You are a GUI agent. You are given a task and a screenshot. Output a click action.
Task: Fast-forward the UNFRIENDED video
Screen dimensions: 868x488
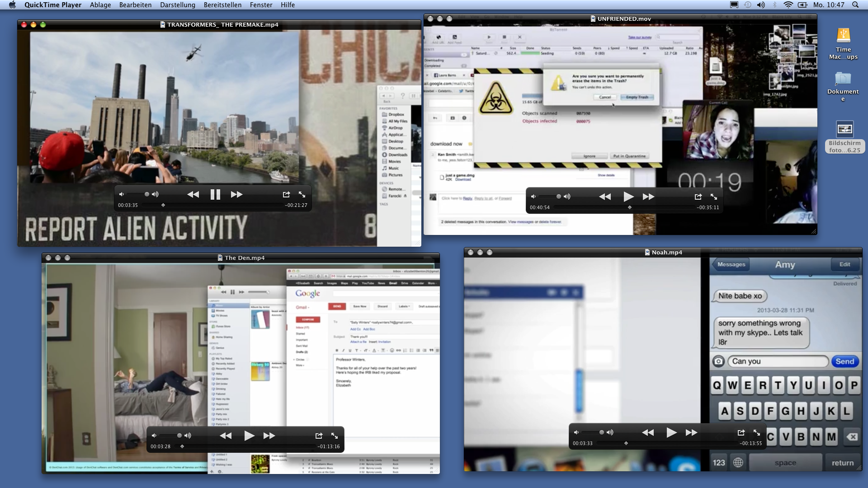tap(648, 197)
